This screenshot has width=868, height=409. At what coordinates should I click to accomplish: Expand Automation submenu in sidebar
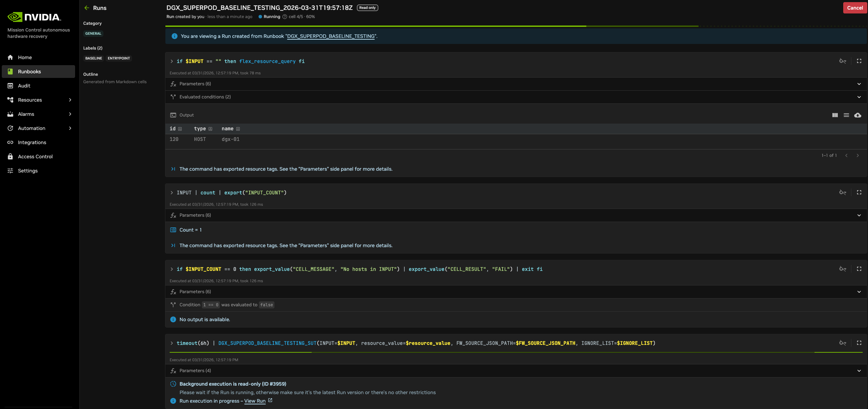pos(70,128)
